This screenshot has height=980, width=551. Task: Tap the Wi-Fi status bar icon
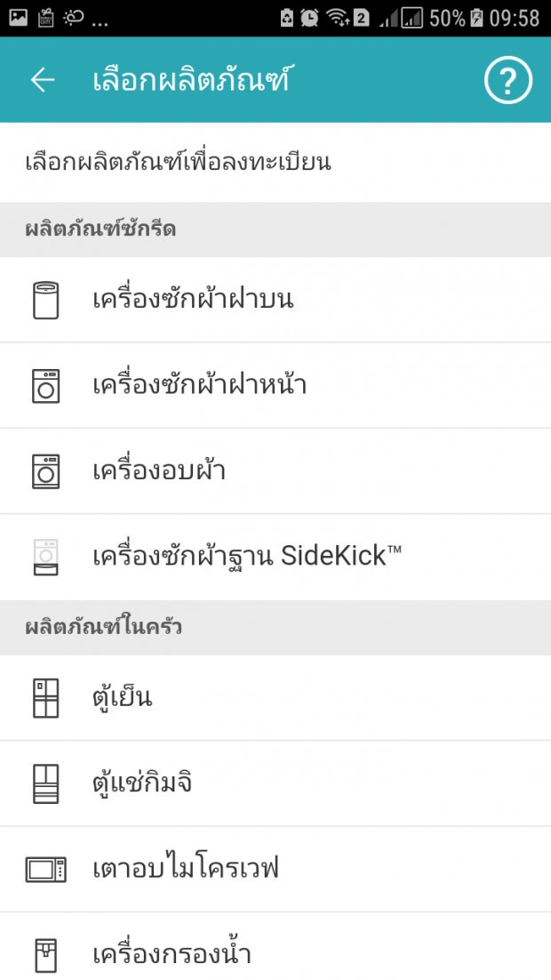tap(336, 18)
